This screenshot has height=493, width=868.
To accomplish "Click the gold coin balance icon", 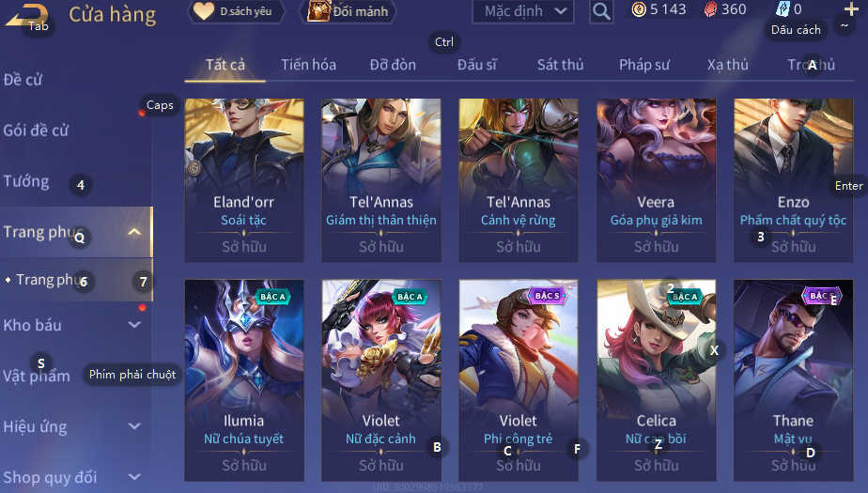I will click(x=639, y=9).
